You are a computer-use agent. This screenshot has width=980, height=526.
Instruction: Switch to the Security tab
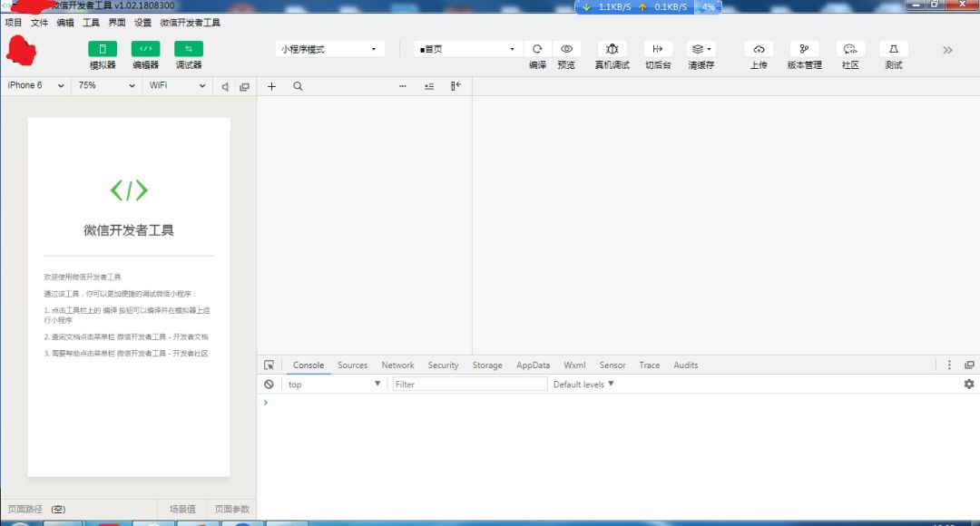443,365
